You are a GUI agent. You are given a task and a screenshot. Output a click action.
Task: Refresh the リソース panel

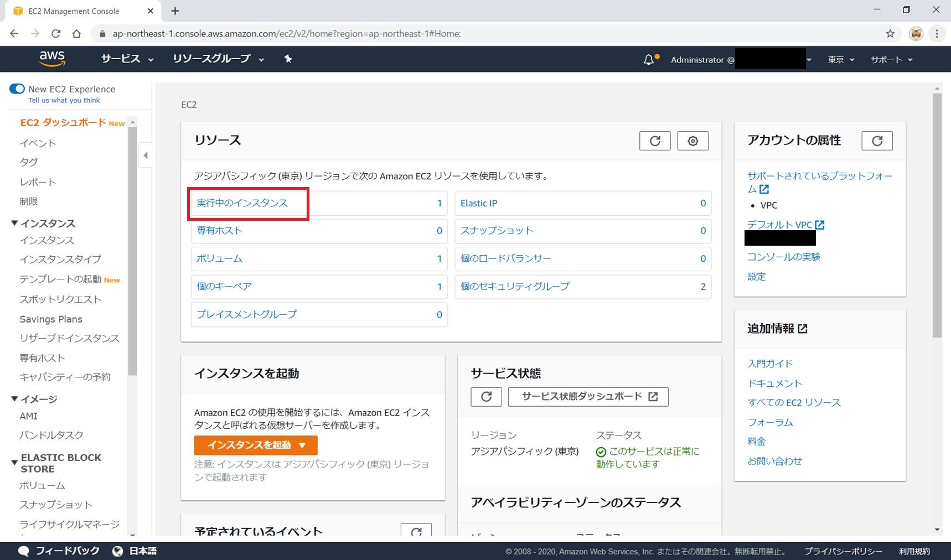[655, 141]
